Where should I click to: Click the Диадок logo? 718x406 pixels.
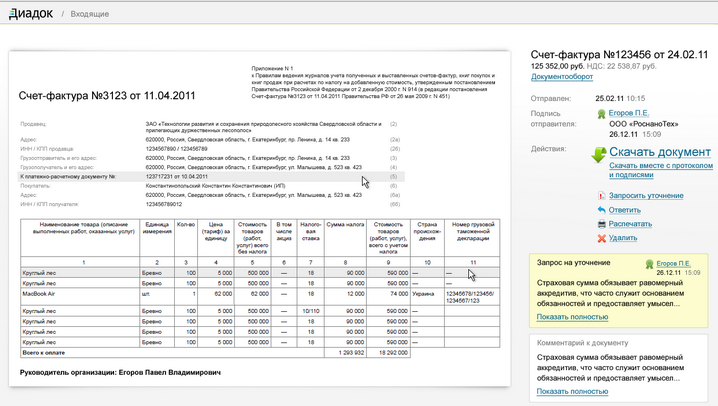(30, 14)
